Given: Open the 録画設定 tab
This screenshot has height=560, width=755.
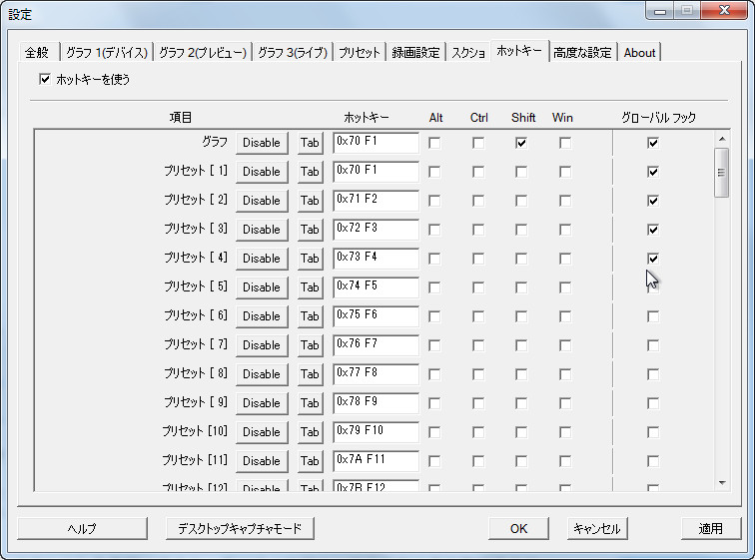Looking at the screenshot, I should click(416, 53).
